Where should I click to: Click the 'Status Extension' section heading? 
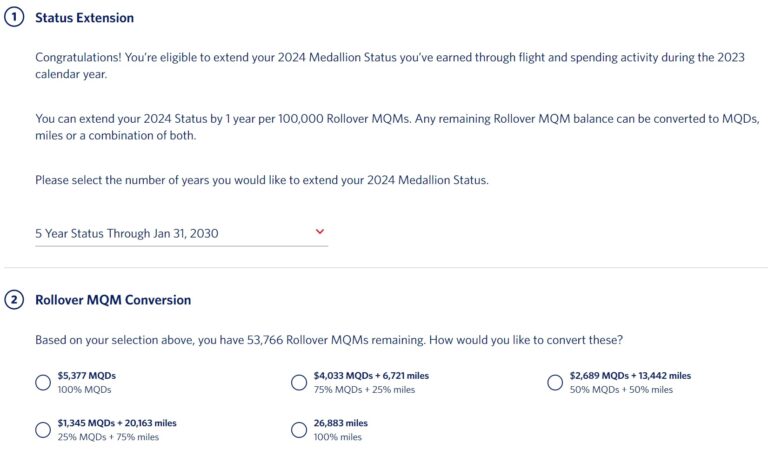(84, 18)
